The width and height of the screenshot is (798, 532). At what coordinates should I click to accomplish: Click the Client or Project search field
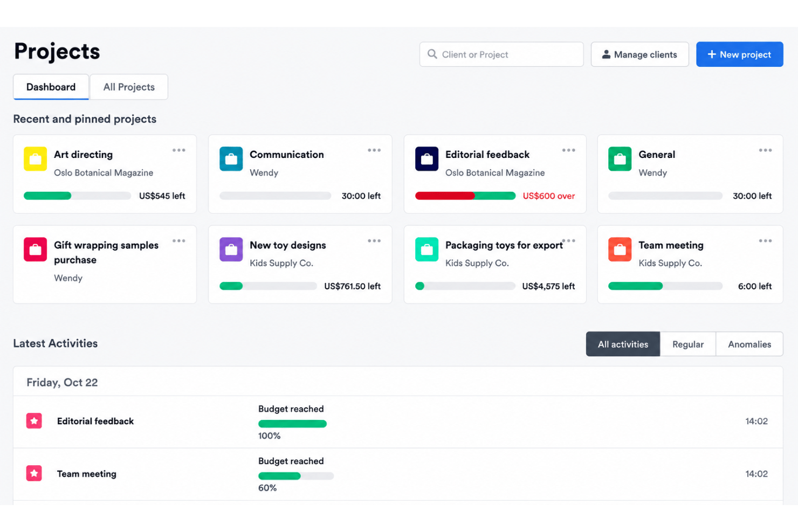point(501,54)
